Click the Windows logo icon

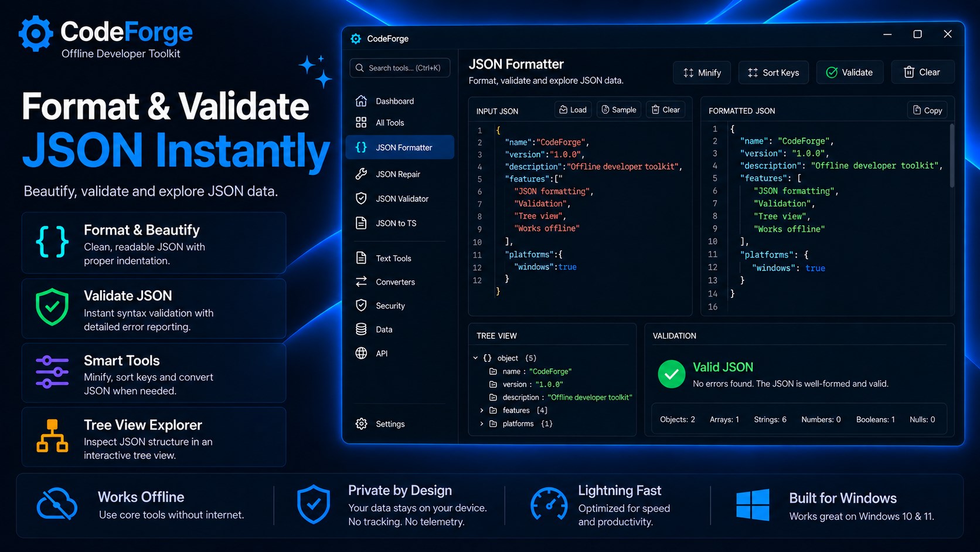point(753,505)
